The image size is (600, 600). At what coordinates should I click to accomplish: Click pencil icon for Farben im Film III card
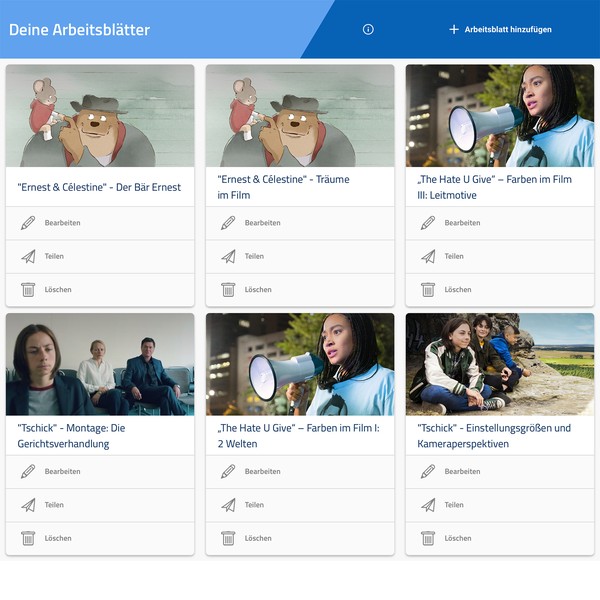428,223
